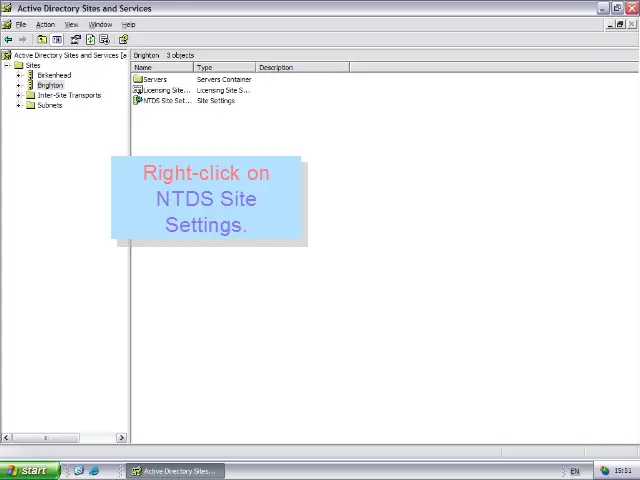Go back with the green Back arrow
Image resolution: width=640 pixels, height=480 pixels.
(x=8, y=40)
